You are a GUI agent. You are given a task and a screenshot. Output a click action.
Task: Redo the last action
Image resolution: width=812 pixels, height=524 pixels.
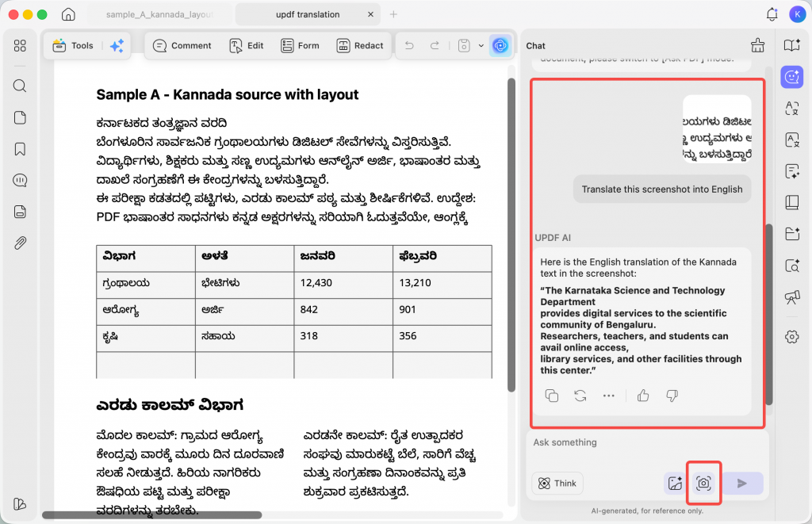(435, 45)
